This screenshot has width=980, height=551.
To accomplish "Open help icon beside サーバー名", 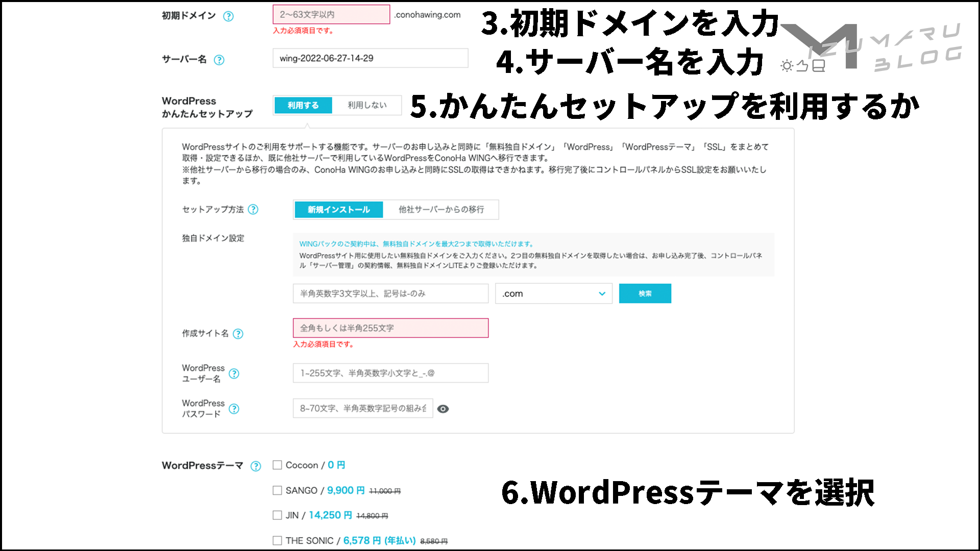I will pyautogui.click(x=219, y=60).
